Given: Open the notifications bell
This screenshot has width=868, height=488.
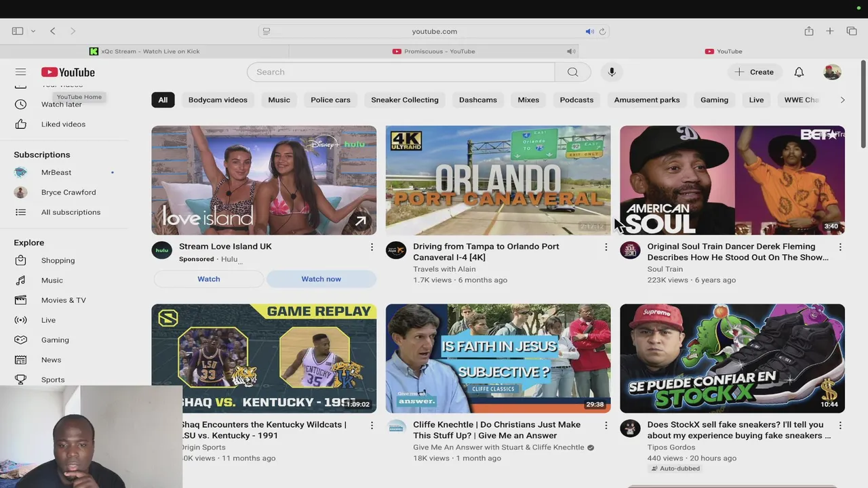Looking at the screenshot, I should coord(799,72).
